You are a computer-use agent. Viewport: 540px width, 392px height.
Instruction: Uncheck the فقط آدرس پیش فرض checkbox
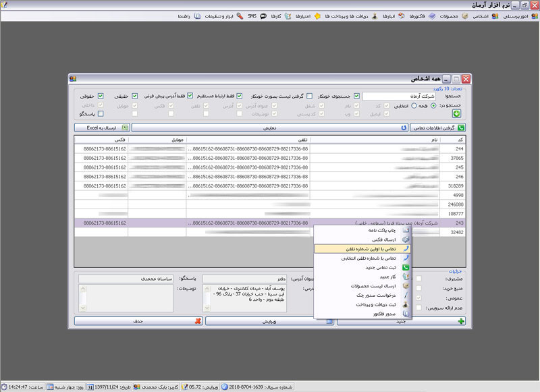click(190, 96)
